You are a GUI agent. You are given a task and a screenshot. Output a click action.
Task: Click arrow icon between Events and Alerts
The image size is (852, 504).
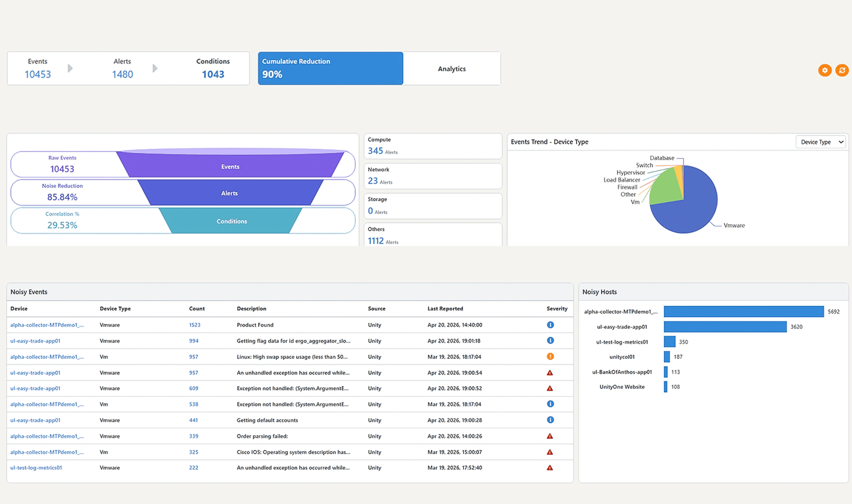[x=71, y=69]
